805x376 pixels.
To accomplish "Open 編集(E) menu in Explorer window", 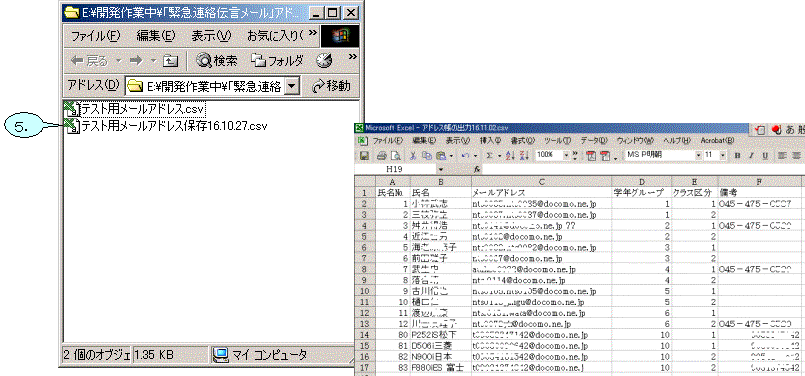I will click(x=156, y=35).
